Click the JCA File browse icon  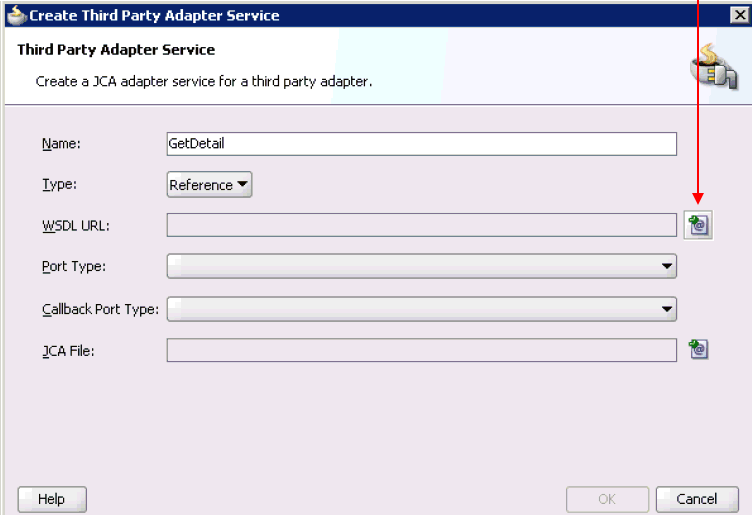(698, 349)
